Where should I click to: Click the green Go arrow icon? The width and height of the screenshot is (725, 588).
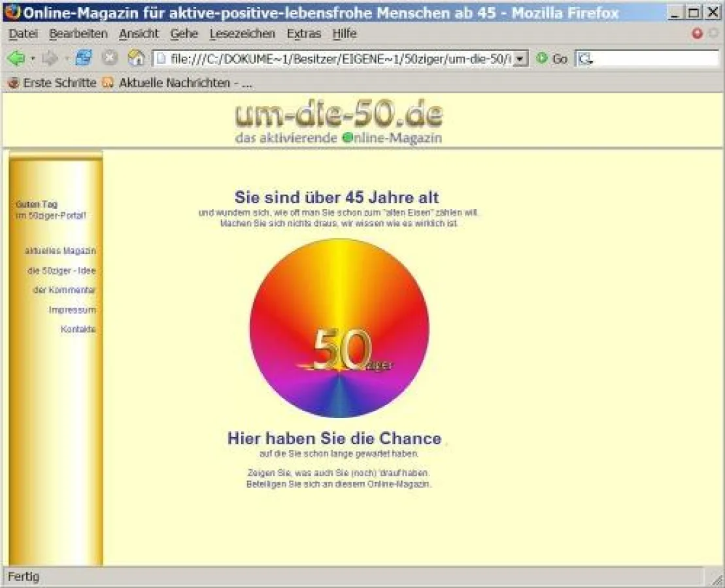click(542, 58)
